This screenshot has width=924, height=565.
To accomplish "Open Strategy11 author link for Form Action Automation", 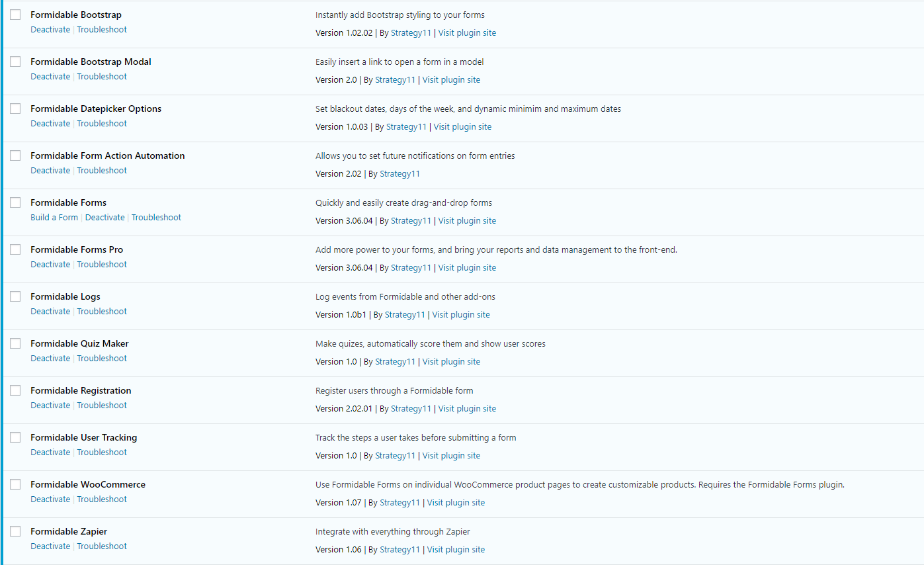I will tap(399, 174).
